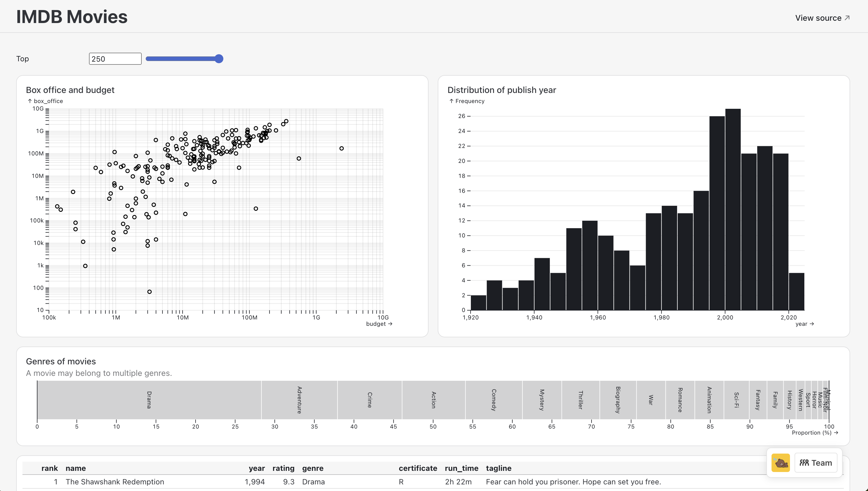
Task: Select The Shawshank Redemption table row
Action: (x=115, y=482)
